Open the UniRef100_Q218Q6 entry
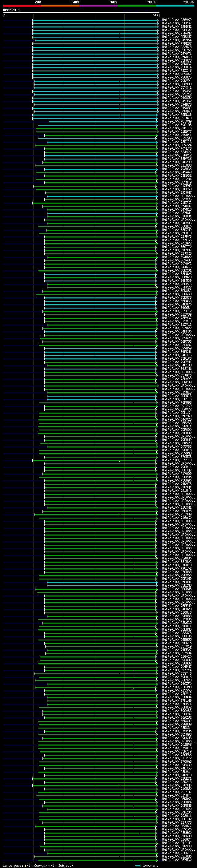Screen dimensions: 197x868 pyautogui.click(x=177, y=856)
